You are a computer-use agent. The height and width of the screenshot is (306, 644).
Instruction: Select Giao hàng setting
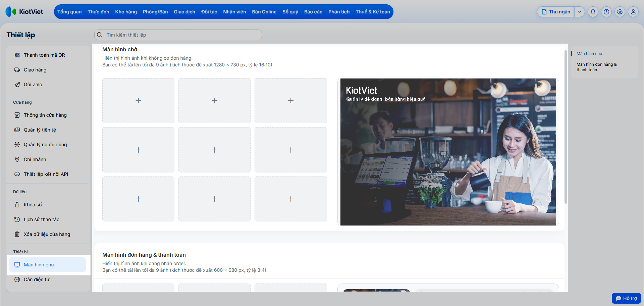(x=47, y=70)
